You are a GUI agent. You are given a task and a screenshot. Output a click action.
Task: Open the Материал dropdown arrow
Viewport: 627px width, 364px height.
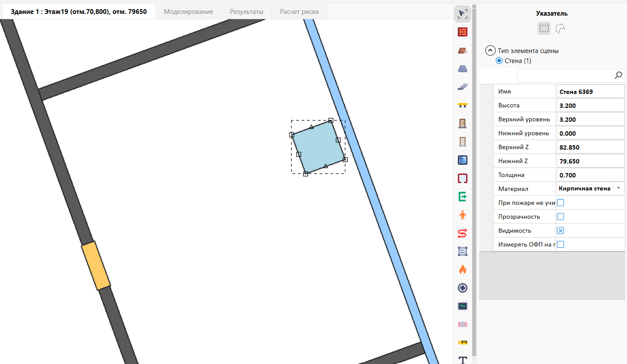point(618,189)
